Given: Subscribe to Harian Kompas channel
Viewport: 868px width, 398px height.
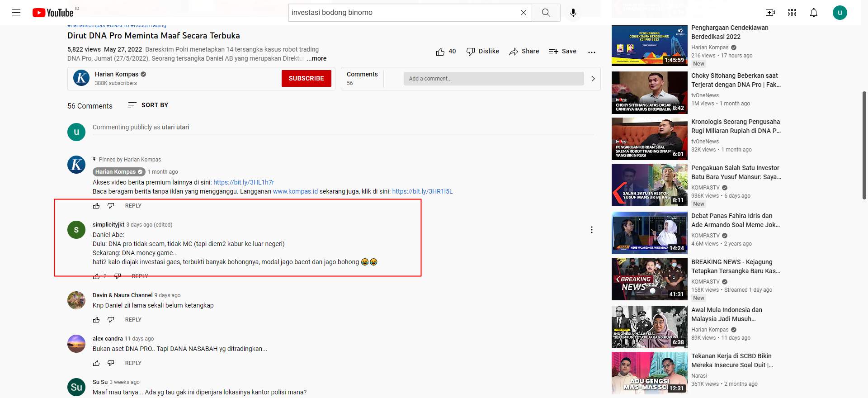Looking at the screenshot, I should pos(307,78).
